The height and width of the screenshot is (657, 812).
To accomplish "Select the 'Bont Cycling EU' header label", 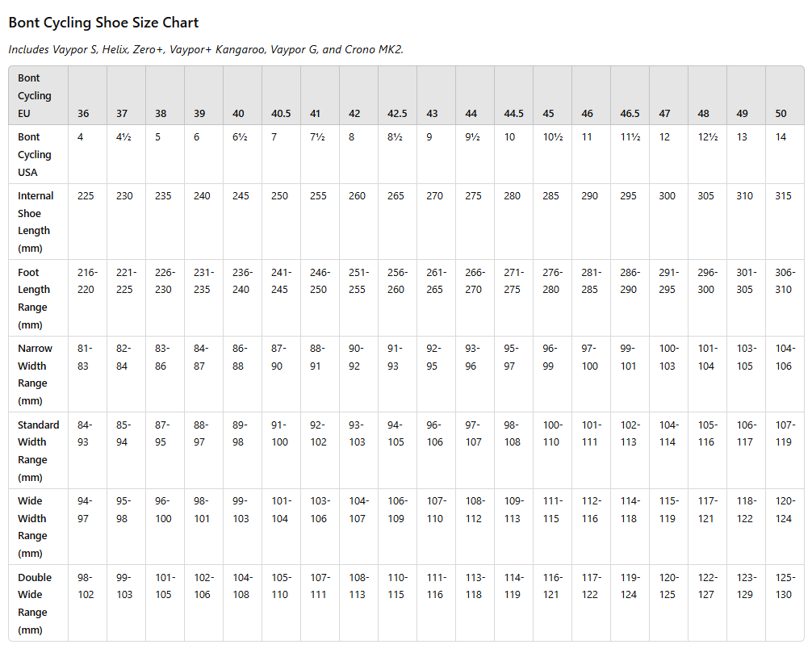I will tap(35, 96).
